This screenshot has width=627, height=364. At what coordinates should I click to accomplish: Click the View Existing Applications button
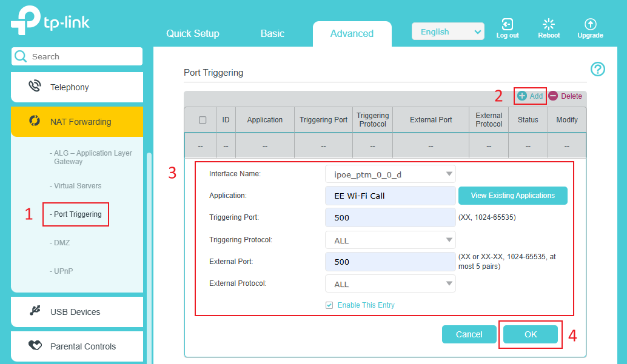[x=512, y=195]
